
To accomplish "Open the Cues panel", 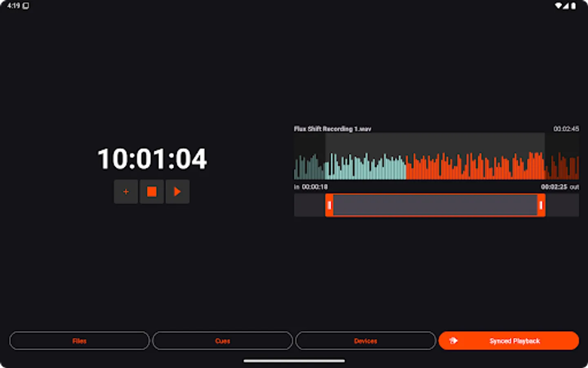I will [222, 341].
